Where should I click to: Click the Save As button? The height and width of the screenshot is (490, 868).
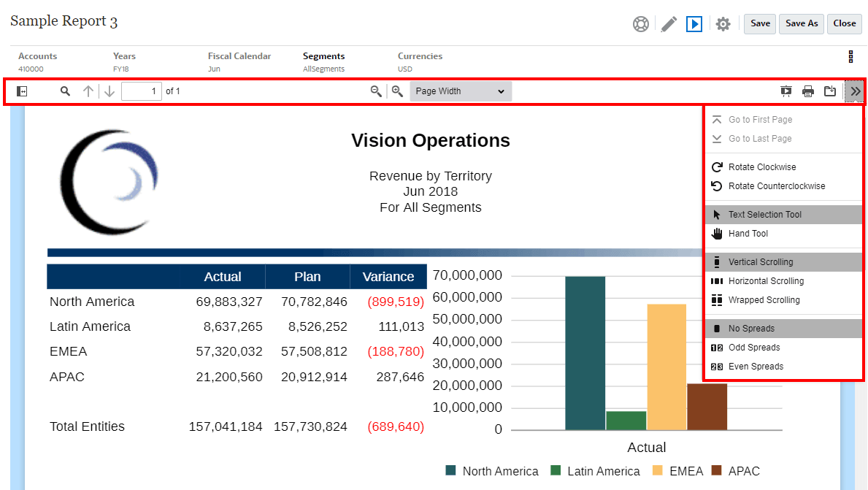[801, 23]
